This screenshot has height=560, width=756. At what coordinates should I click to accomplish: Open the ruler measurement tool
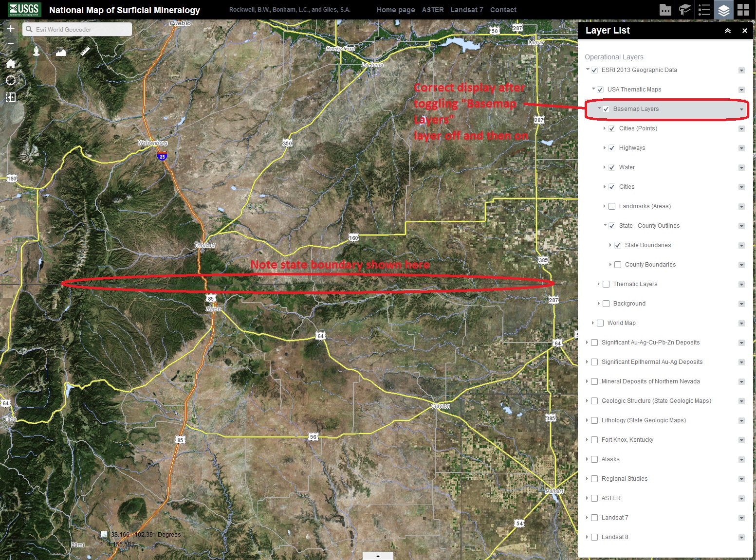[85, 51]
